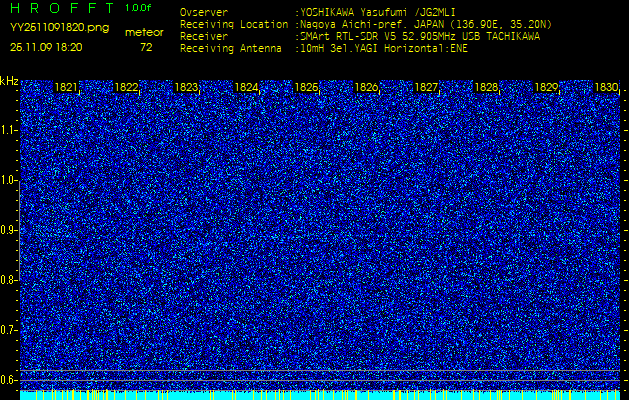Click the 1.0 kHz frequency label

pos(8,181)
